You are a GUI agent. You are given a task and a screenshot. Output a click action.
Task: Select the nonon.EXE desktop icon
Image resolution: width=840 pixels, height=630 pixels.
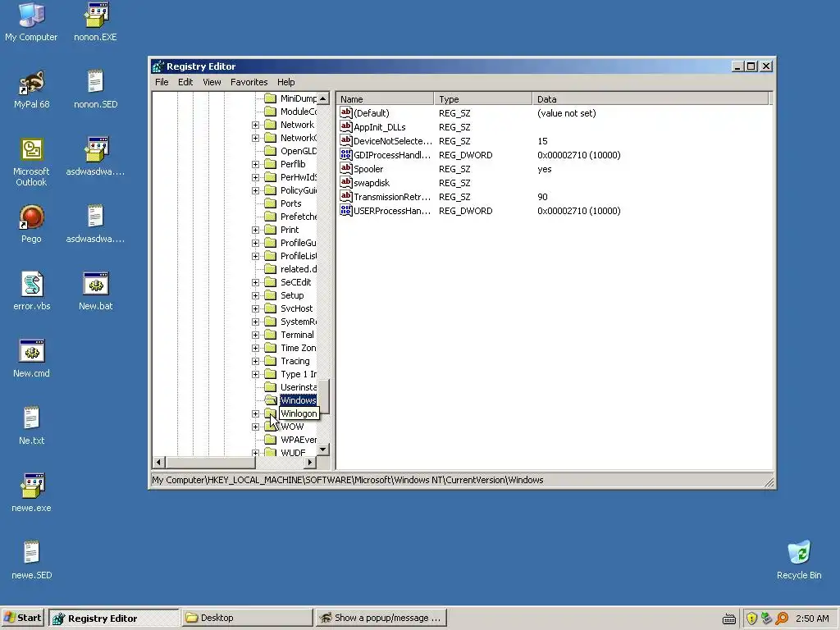click(x=95, y=16)
